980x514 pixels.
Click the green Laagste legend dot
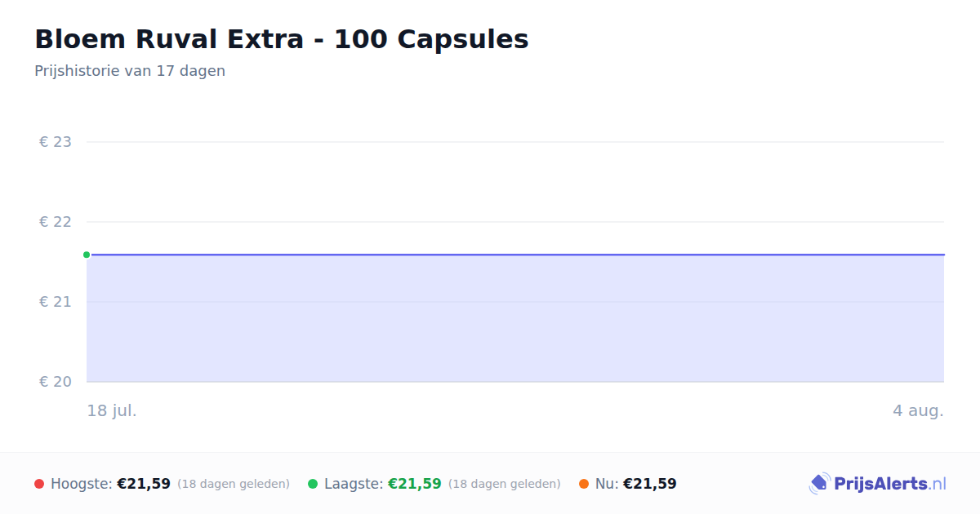tap(313, 484)
